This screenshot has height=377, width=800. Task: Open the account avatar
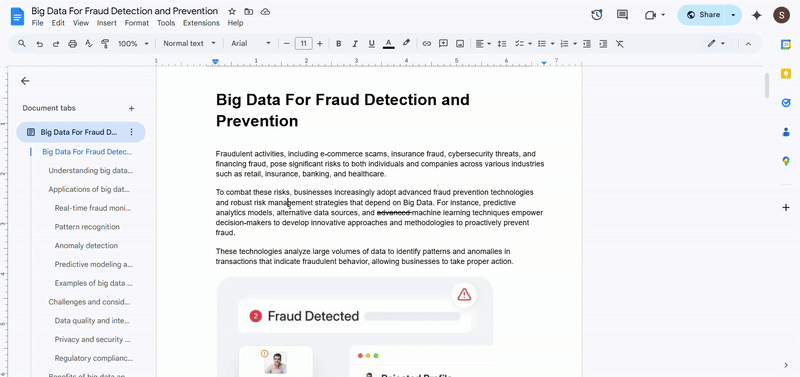click(x=781, y=15)
